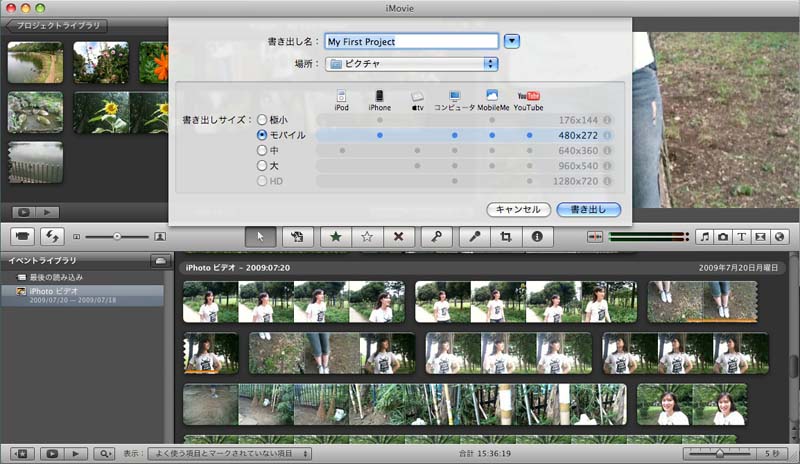Click the disk icon in Event Library header

click(160, 261)
